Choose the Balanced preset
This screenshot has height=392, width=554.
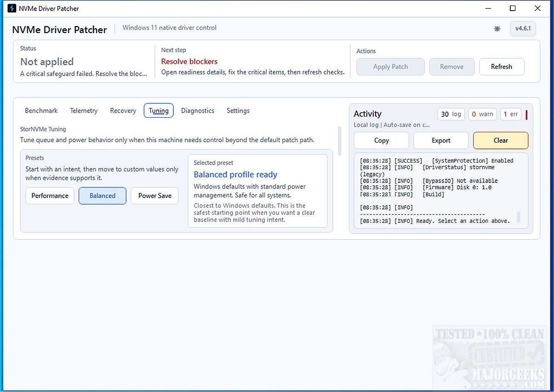[103, 196]
